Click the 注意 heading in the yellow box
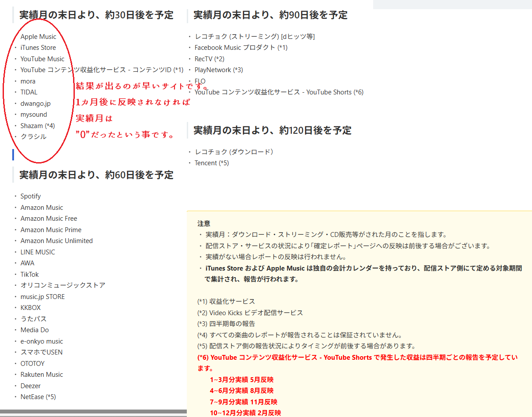Viewport: 532px width, 417px height. coord(204,223)
